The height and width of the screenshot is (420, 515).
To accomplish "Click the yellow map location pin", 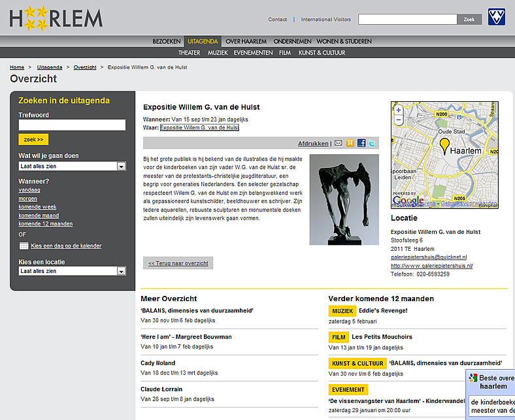I will click(444, 146).
